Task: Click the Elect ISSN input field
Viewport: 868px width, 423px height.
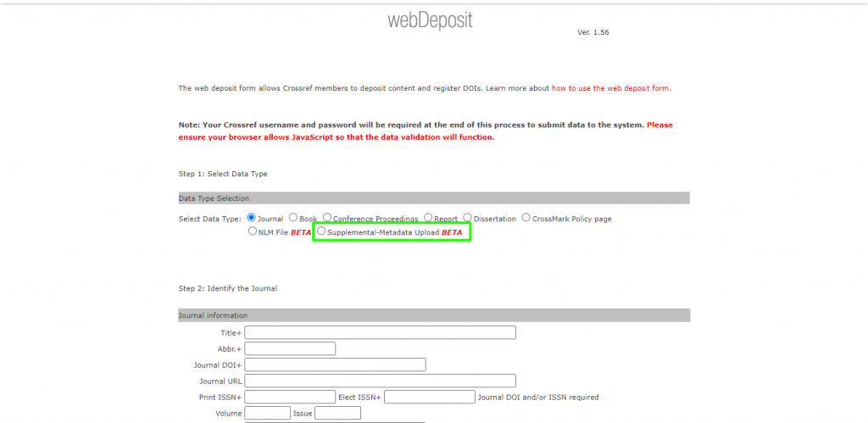Action: 430,397
